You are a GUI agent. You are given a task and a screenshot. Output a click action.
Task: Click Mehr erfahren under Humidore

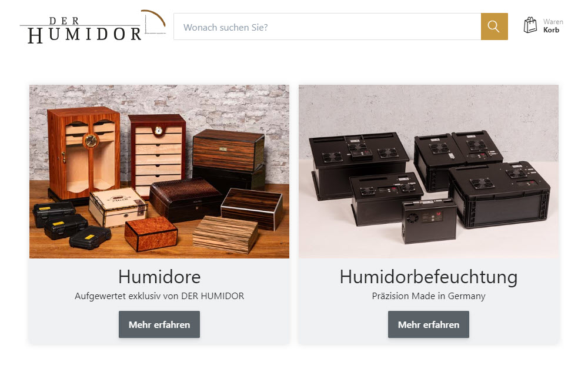coord(159,324)
